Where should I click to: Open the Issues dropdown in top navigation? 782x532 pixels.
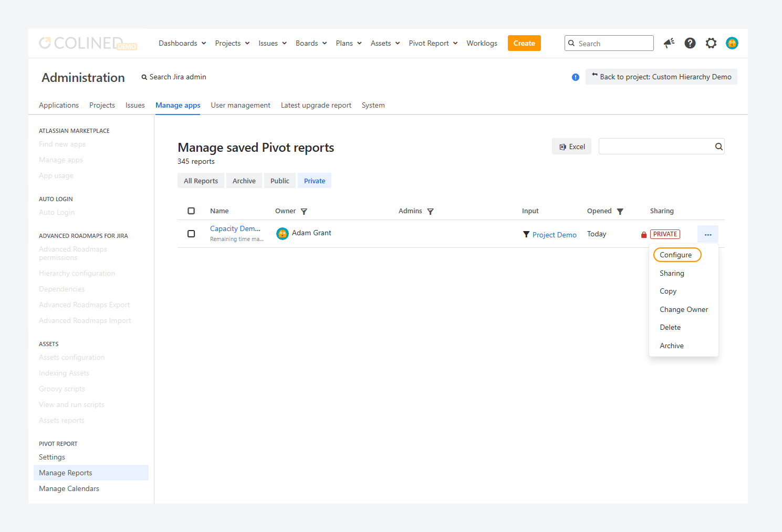coord(273,43)
